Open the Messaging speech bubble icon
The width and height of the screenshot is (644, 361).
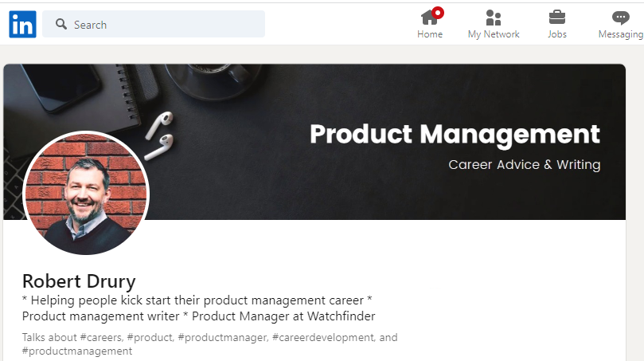(x=620, y=18)
